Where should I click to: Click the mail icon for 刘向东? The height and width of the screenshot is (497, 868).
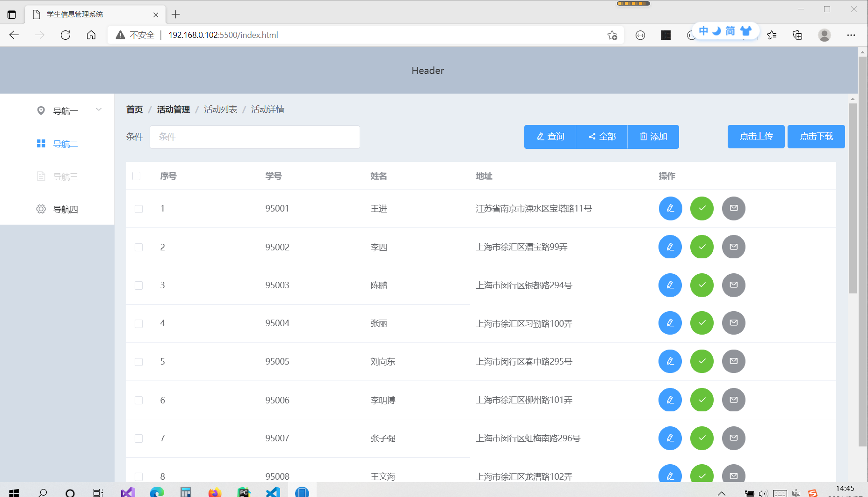pyautogui.click(x=734, y=361)
